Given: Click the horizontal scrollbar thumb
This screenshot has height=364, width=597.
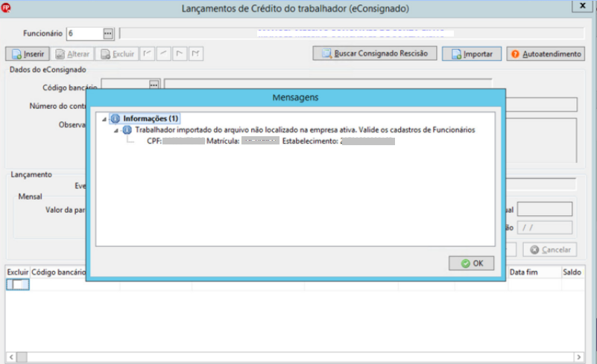Looking at the screenshot, I should [22, 357].
